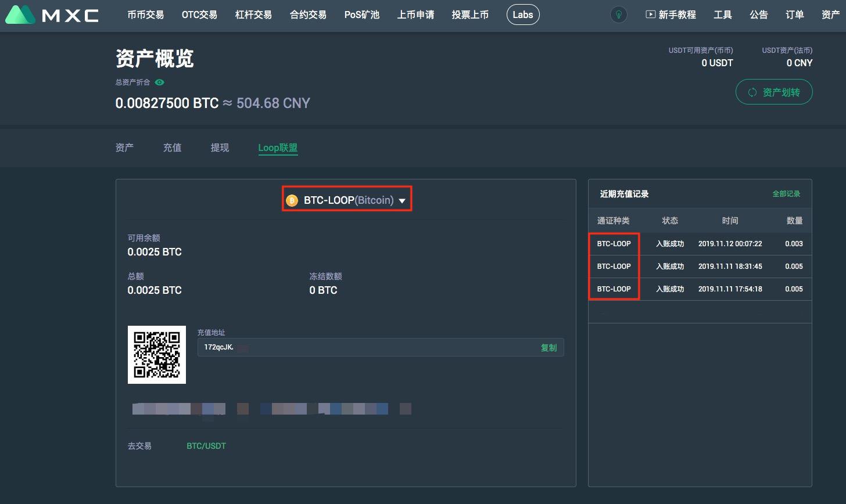846x504 pixels.
Task: Toggle the eye icon to hide total assets
Action: point(159,82)
